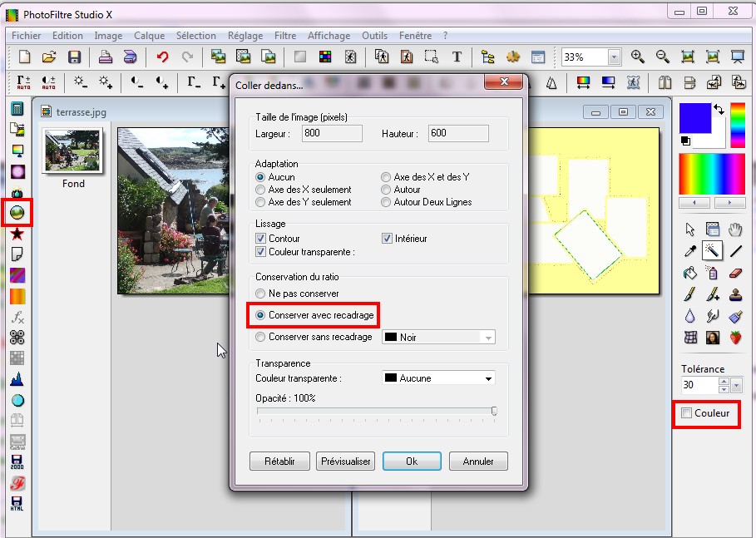Pick a color from the rainbow palette
Viewport: 756px width, 538px height.
[x=712, y=174]
